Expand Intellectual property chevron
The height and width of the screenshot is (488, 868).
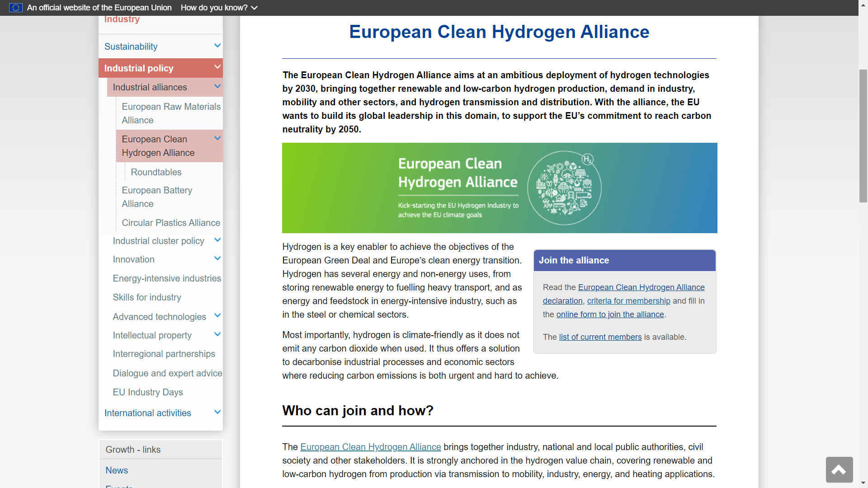tap(217, 334)
